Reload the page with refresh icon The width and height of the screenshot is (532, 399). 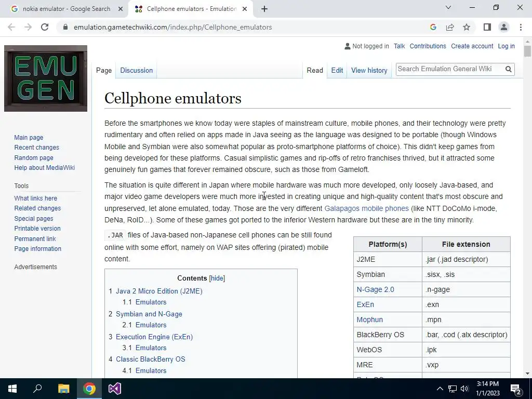(x=45, y=27)
